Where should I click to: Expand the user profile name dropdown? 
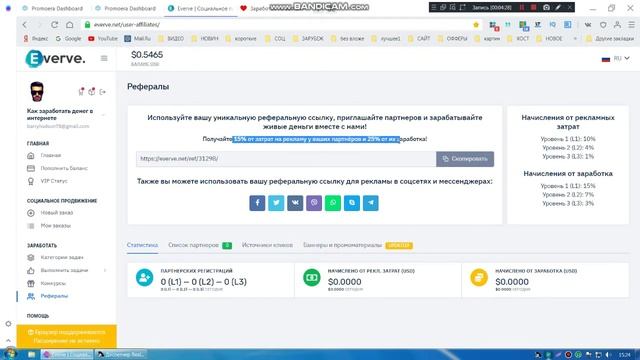[x=103, y=115]
